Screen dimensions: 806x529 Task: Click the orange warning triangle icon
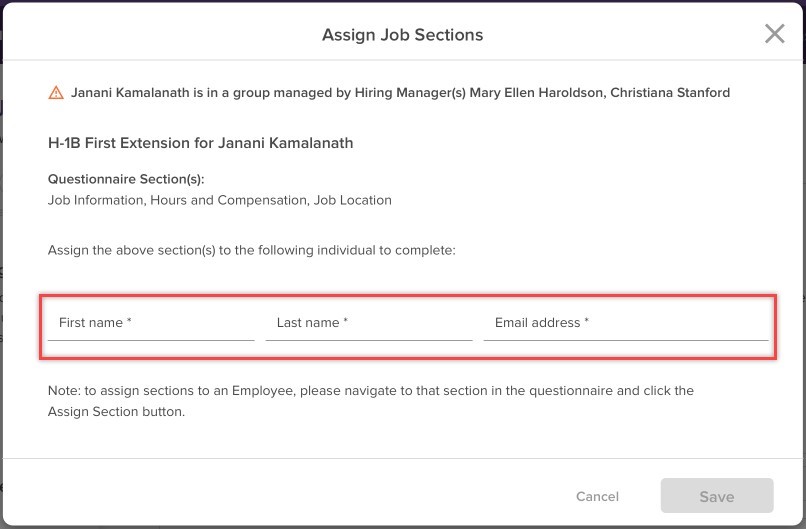click(x=56, y=93)
